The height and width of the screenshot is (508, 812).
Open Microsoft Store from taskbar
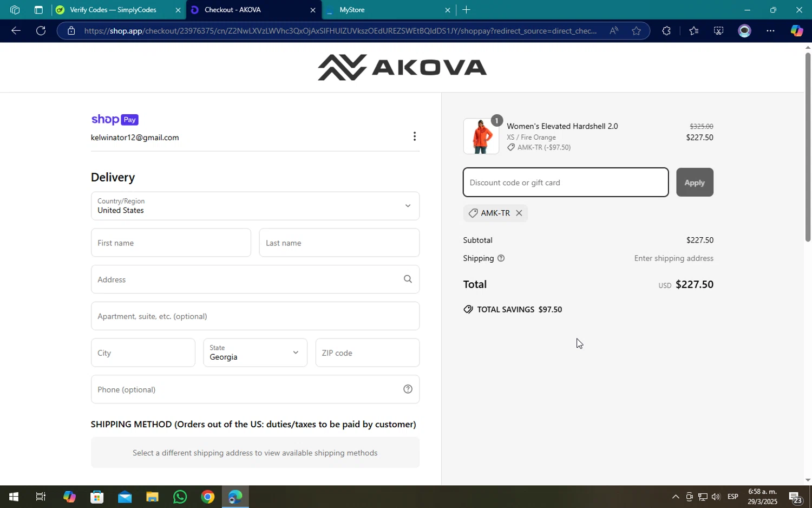97,497
